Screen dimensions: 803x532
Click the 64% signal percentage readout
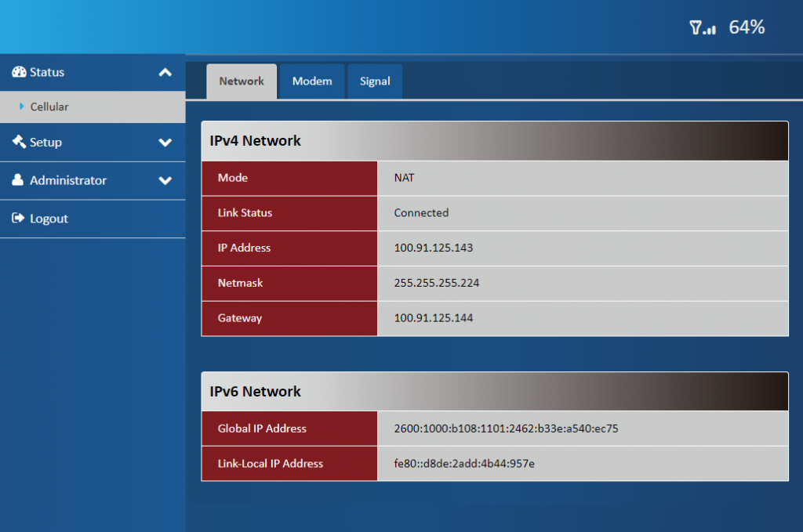(747, 27)
